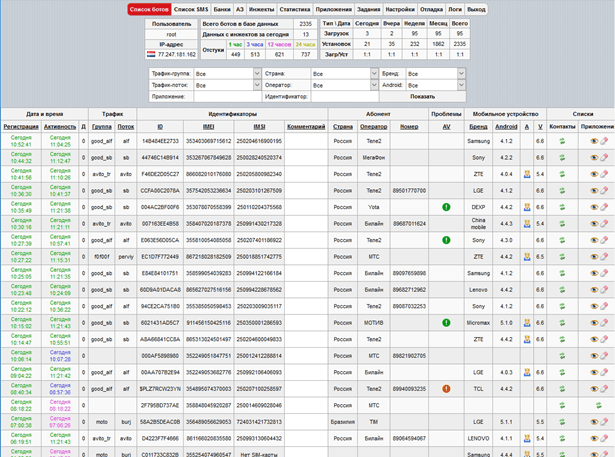Toggle the eye icon in the F46DE2D05C27 row
The height and width of the screenshot is (457, 615).
click(x=594, y=174)
